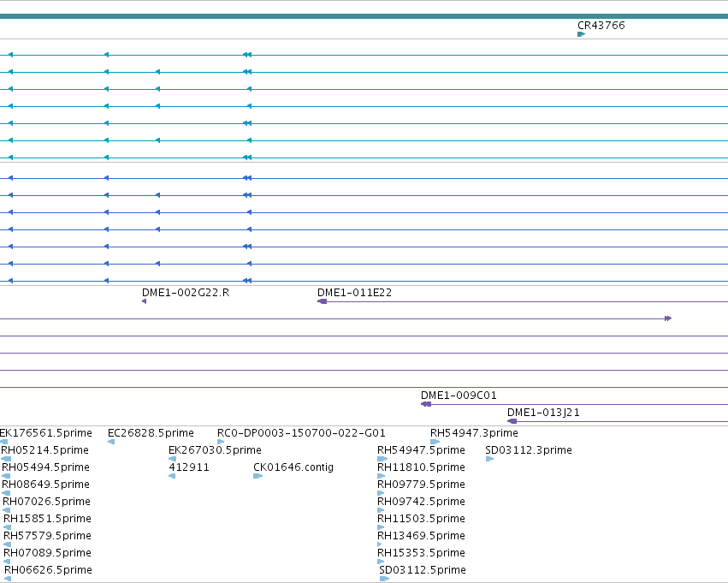
Task: Click the RH05214.5prime arrow glyph
Action: tap(6, 459)
